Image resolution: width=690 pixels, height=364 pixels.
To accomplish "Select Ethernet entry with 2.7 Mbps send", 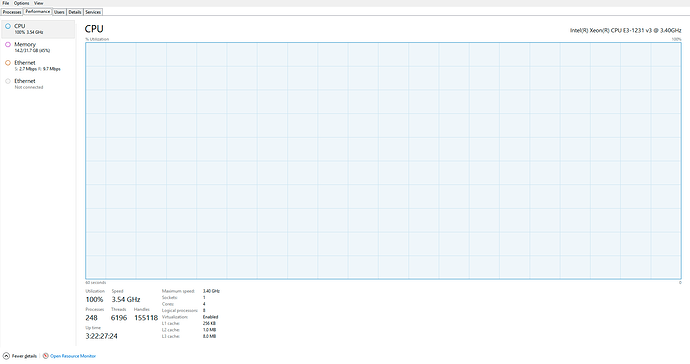I will pos(38,66).
